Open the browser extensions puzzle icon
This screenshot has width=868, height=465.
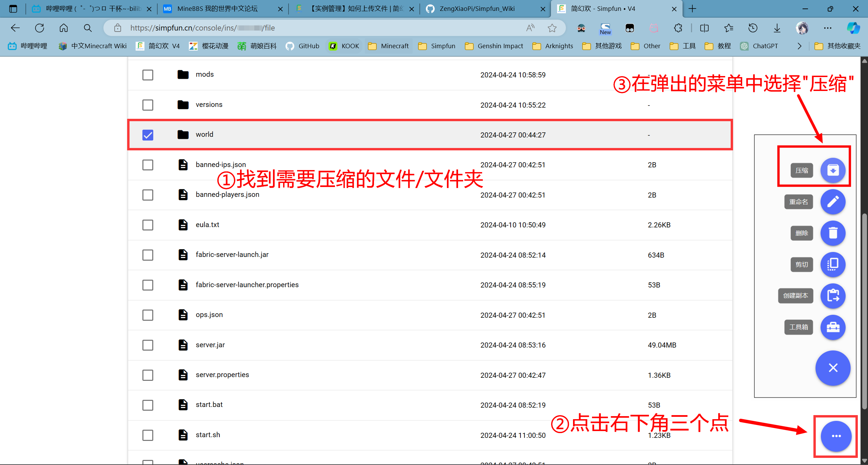[x=678, y=28]
